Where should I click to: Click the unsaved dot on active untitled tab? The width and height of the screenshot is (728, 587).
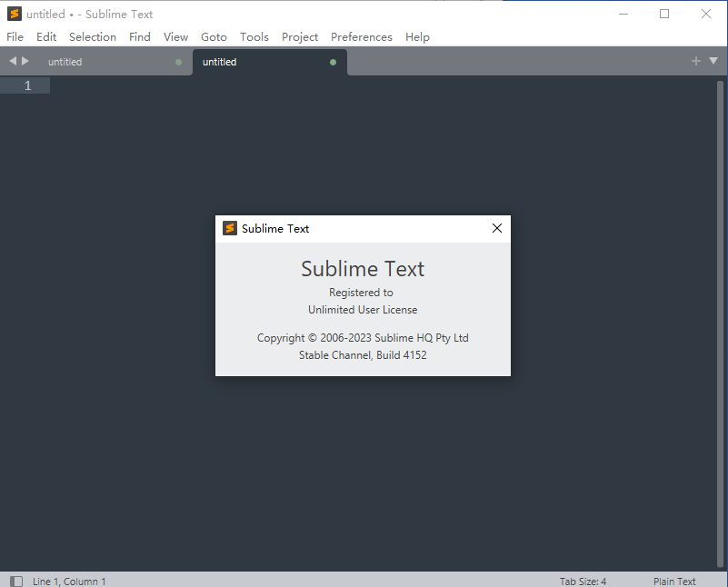click(x=333, y=62)
